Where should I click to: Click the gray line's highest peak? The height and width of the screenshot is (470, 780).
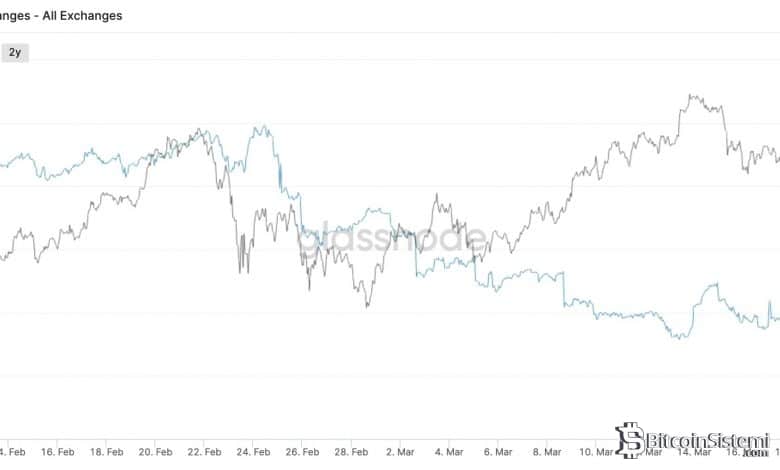pyautogui.click(x=690, y=96)
